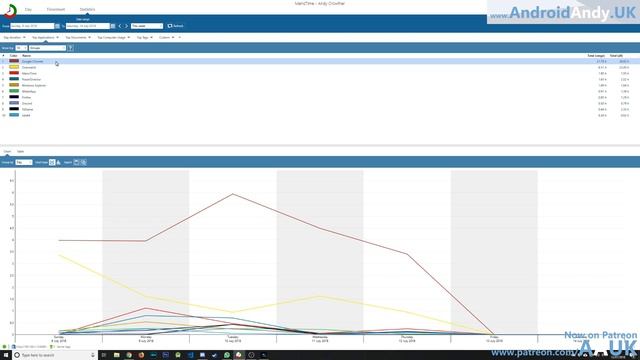
Task: Click the To date input field
Action: pyautogui.click(x=88, y=26)
